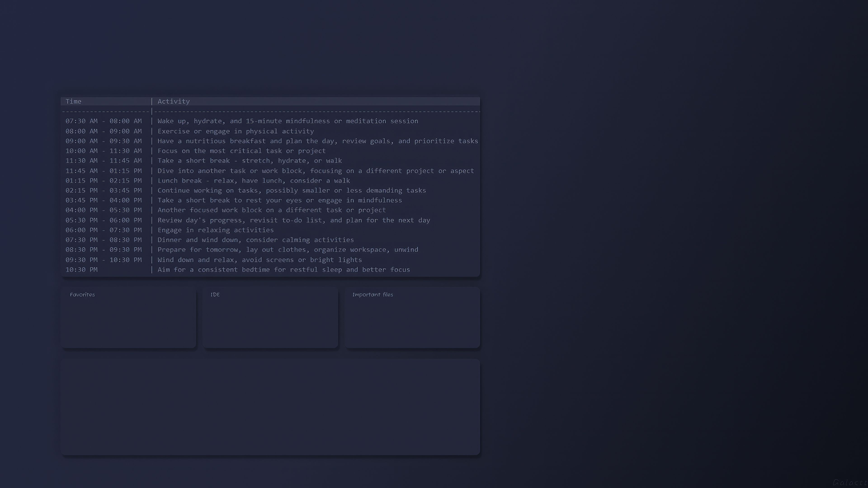This screenshot has height=488, width=868.
Task: Select the 10:30 PM bedtime time entry
Action: click(82, 270)
